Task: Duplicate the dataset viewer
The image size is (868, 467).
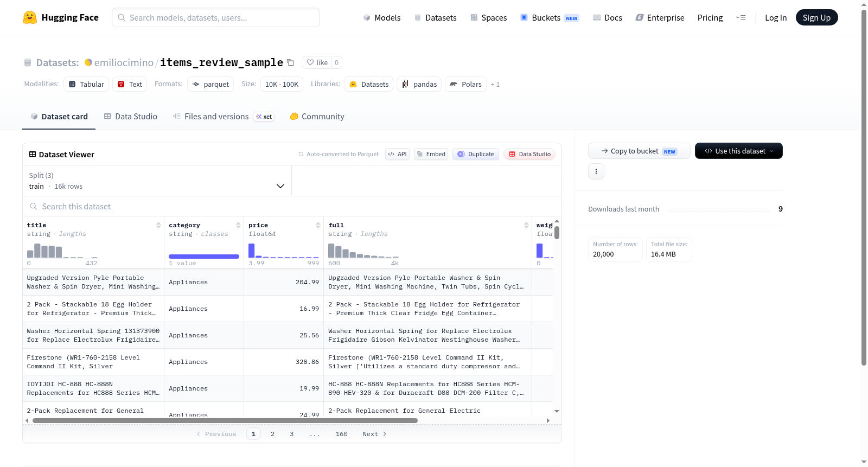Action: pyautogui.click(x=476, y=154)
